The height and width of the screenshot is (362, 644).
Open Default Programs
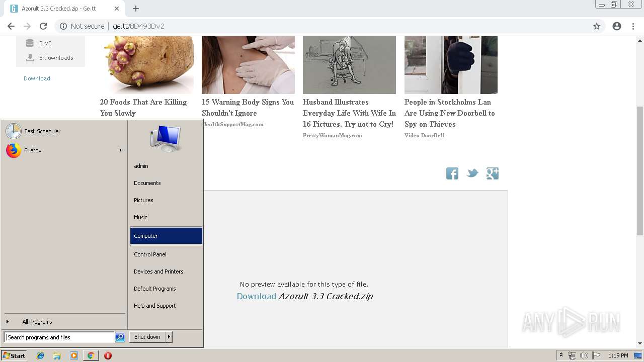click(166, 289)
